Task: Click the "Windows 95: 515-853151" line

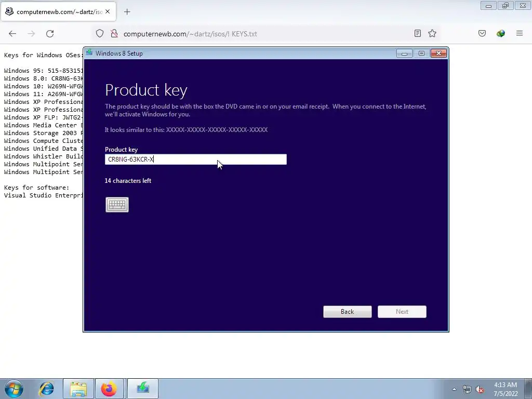Action: point(44,71)
